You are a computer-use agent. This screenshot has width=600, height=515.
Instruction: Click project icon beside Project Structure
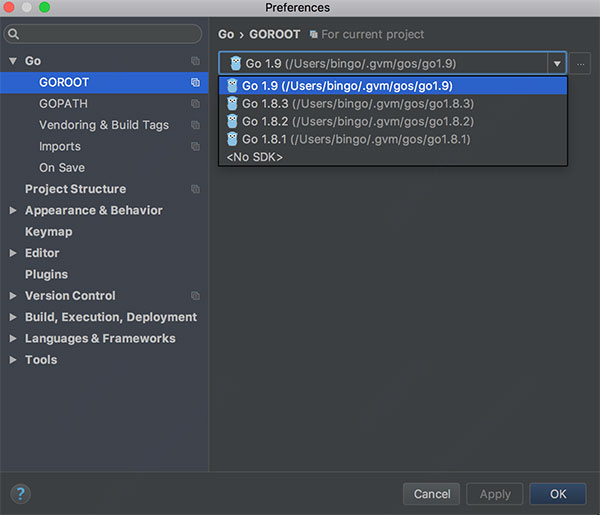point(195,189)
